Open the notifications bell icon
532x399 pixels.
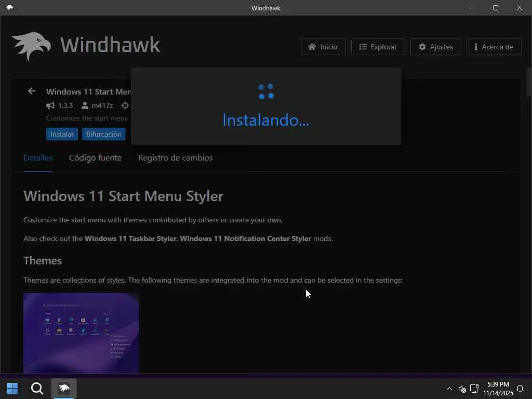click(520, 389)
